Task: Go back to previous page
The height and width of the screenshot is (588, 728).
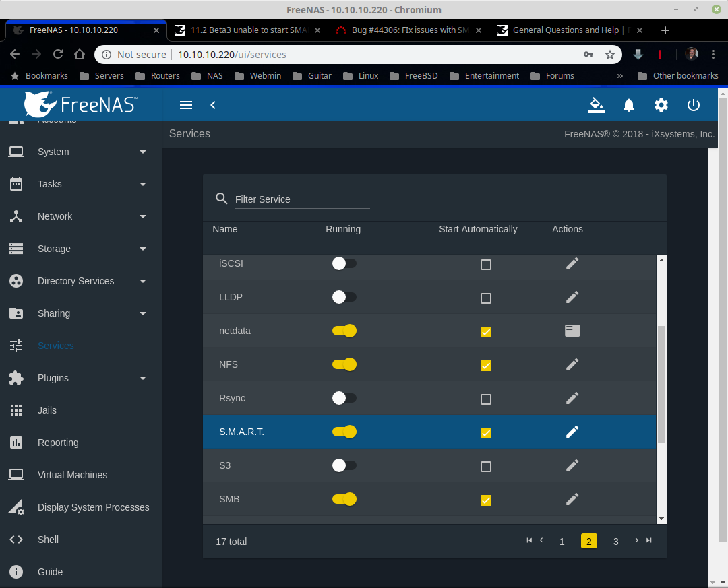Action: [15, 55]
